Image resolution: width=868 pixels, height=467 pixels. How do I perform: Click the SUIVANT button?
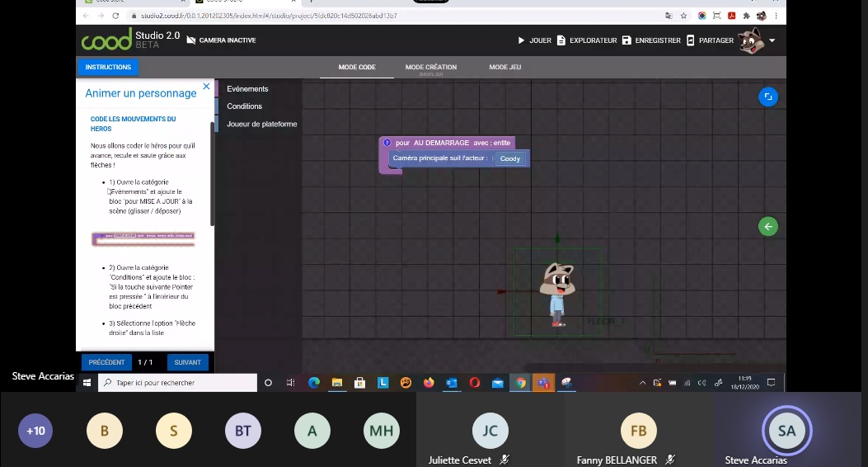[x=187, y=362]
